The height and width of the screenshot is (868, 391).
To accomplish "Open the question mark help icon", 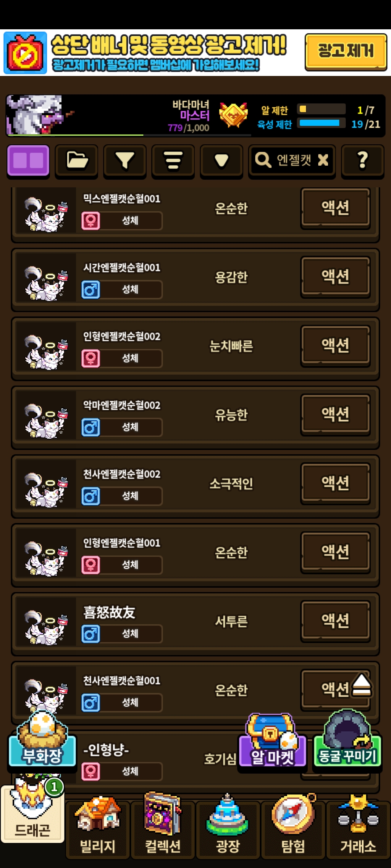I will [362, 161].
